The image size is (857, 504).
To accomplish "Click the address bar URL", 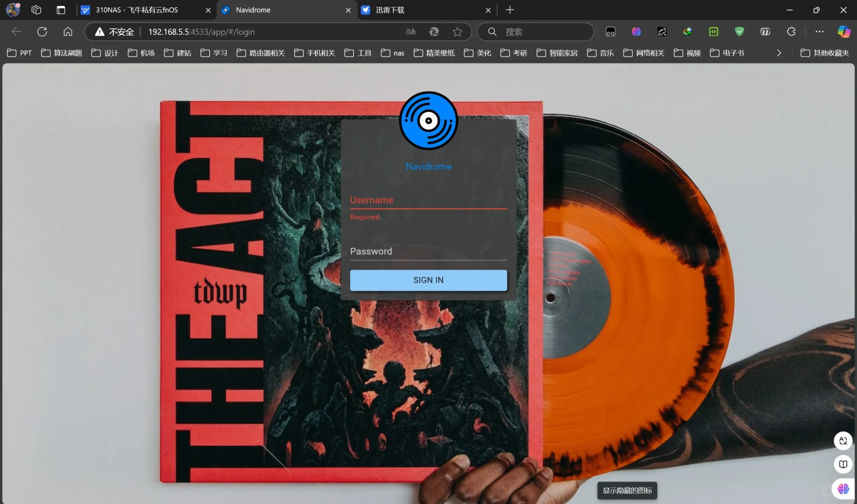I will (x=201, y=32).
